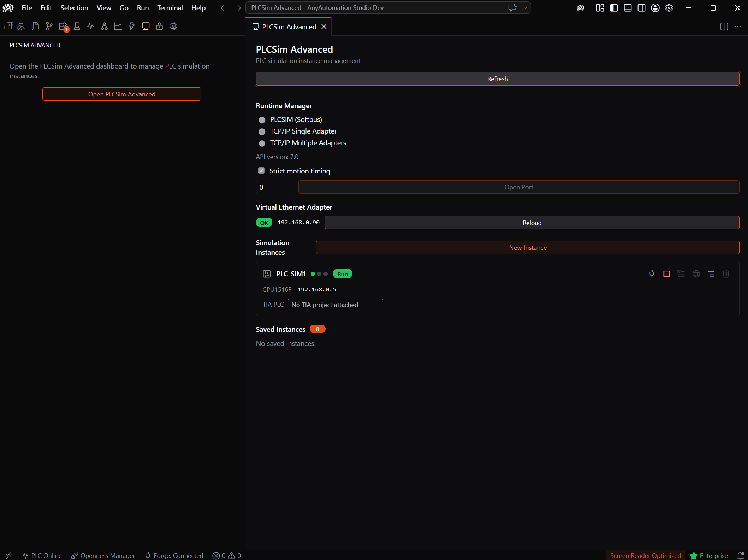Customize layout via the title bar icon
This screenshot has height=560, width=748.
(x=600, y=8)
